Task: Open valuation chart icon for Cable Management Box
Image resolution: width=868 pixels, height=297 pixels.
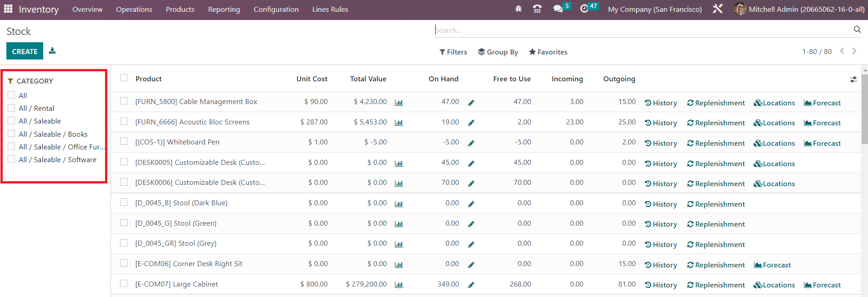Action: point(399,103)
